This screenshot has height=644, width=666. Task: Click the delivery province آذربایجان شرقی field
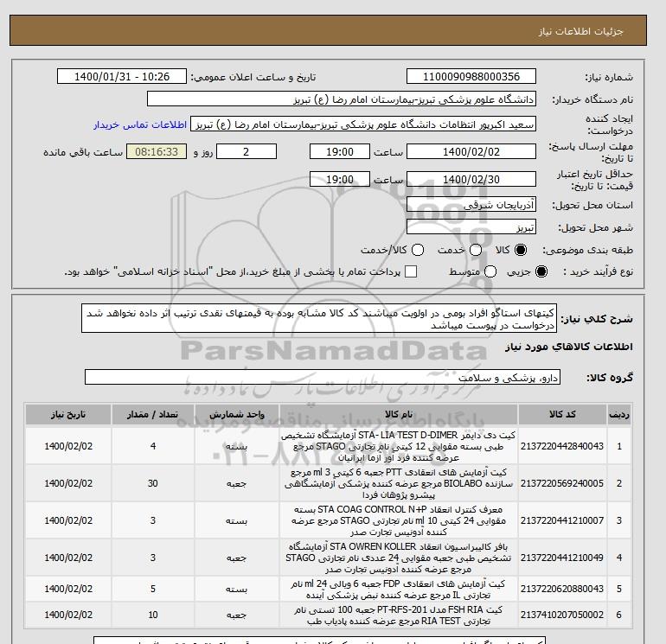471,205
